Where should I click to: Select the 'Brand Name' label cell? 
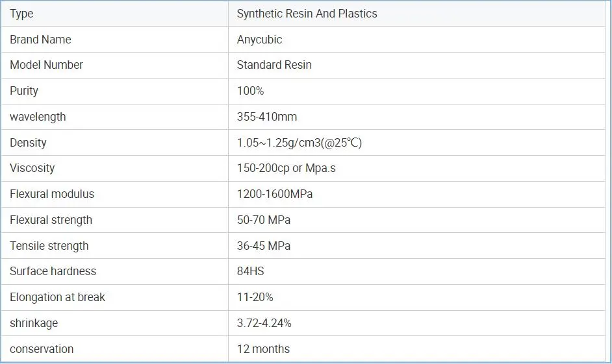pyautogui.click(x=40, y=40)
